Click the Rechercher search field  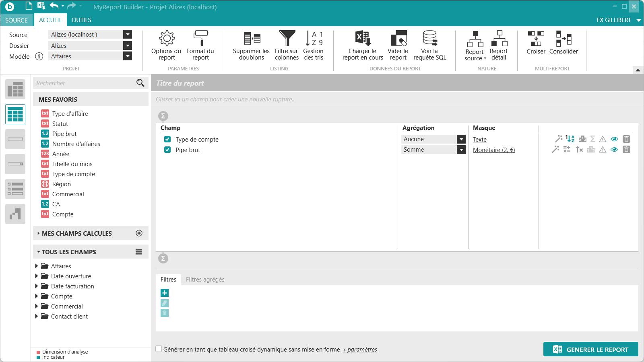(85, 83)
